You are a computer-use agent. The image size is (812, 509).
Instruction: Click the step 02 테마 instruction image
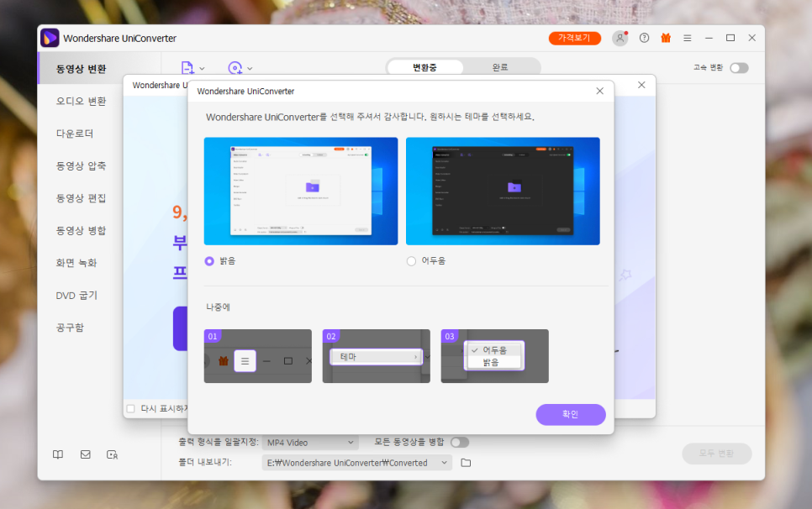(x=377, y=356)
